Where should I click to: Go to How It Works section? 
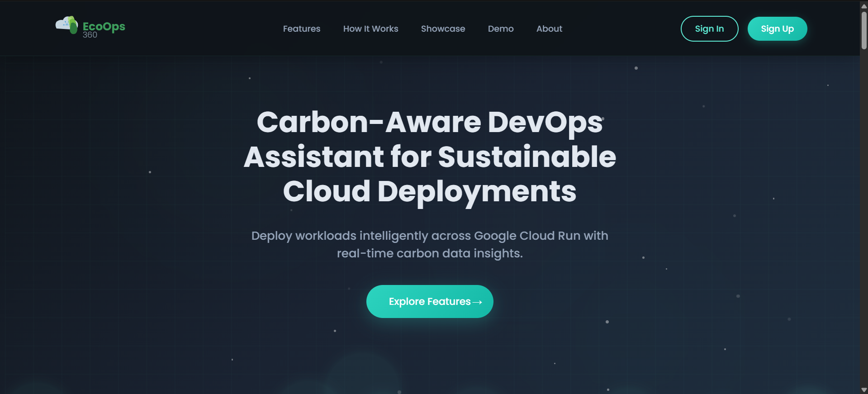(371, 28)
